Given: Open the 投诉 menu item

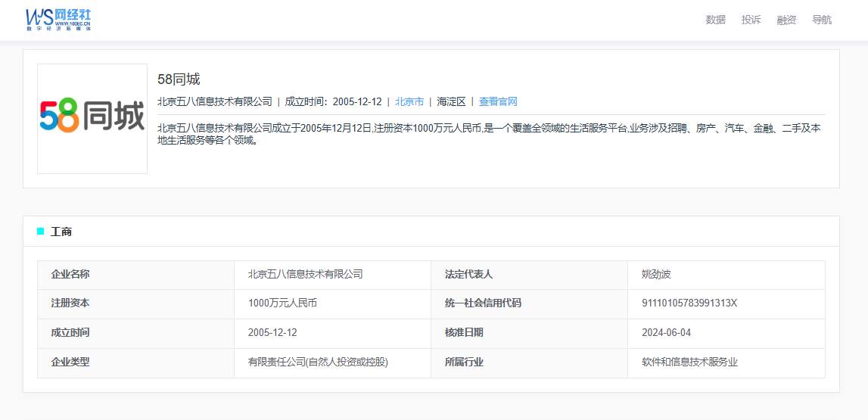Looking at the screenshot, I should (x=751, y=20).
